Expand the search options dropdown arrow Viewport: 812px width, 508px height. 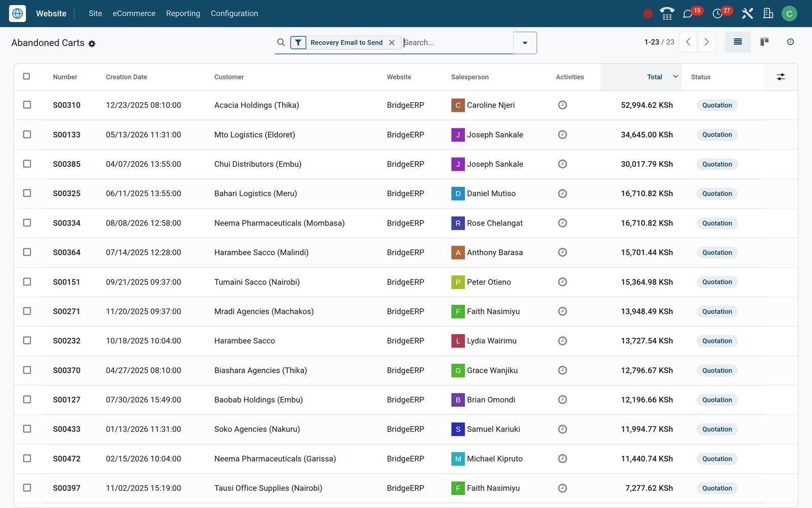coord(525,43)
